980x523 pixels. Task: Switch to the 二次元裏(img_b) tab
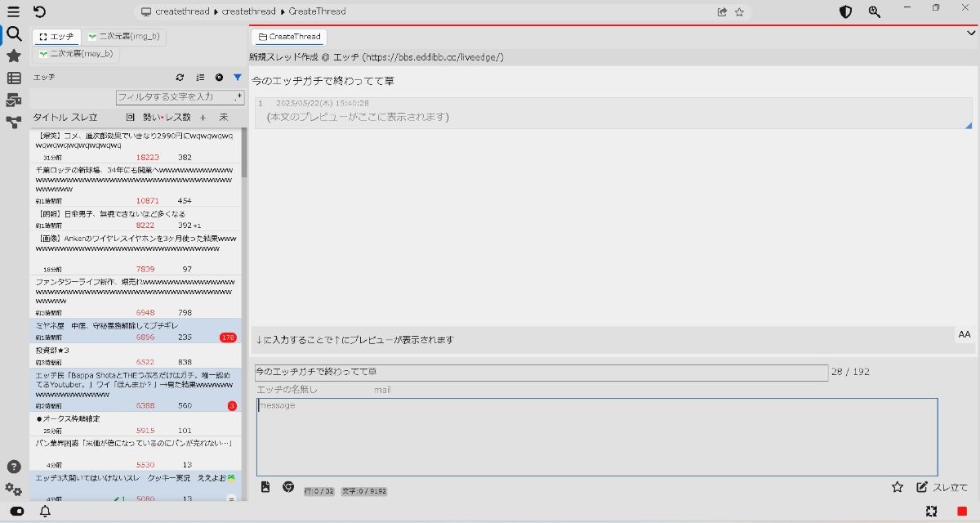124,37
